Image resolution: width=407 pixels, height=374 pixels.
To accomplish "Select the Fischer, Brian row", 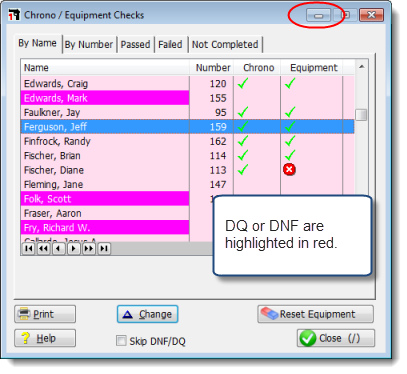I will click(x=187, y=155).
